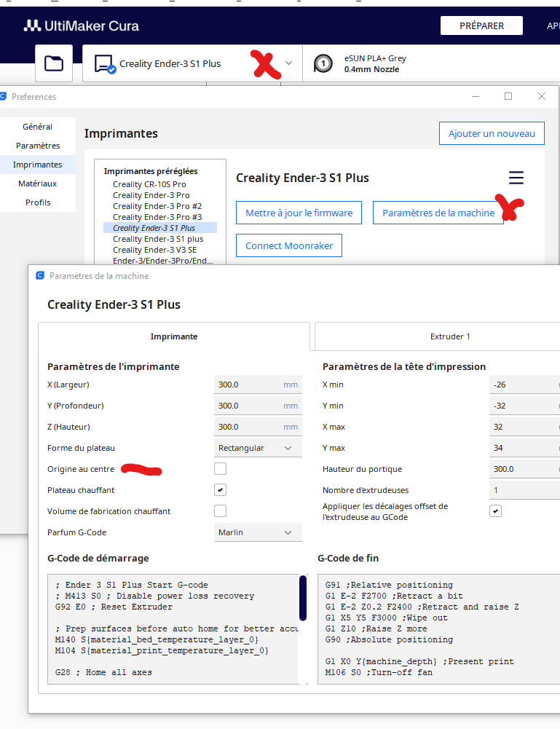Viewport: 560px width, 729px height.
Task: Open the file folder icon button
Action: tap(54, 63)
